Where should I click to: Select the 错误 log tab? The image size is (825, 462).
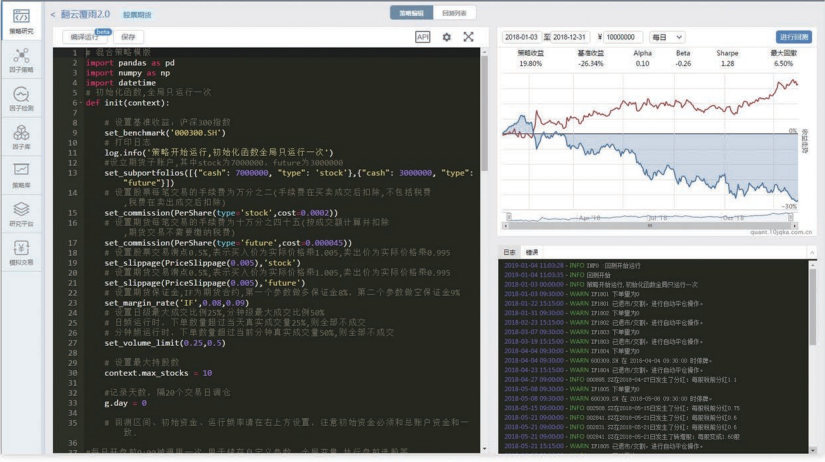pos(532,252)
